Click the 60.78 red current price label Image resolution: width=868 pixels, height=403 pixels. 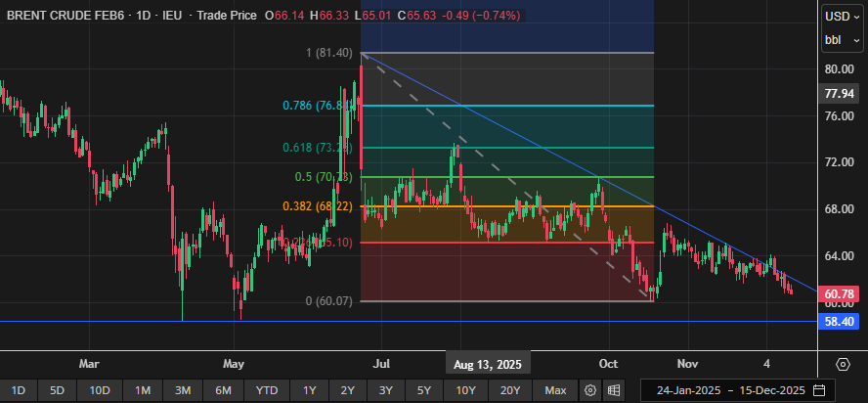tap(841, 293)
